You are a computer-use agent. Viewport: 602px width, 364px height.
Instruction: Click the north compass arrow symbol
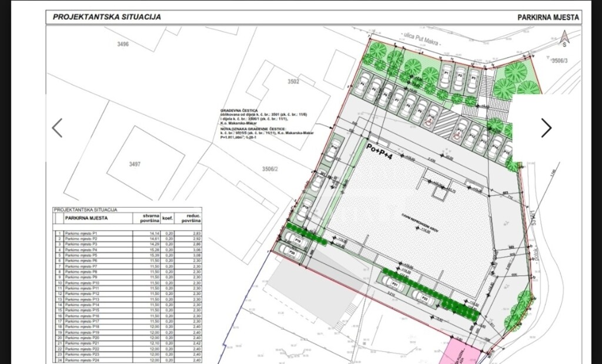pyautogui.click(x=564, y=39)
